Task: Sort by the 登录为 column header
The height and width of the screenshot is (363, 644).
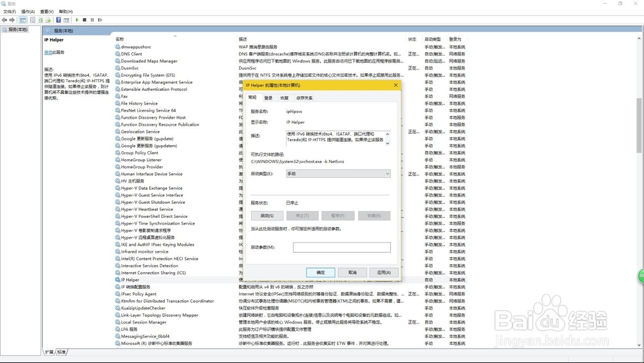Action: pyautogui.click(x=455, y=39)
